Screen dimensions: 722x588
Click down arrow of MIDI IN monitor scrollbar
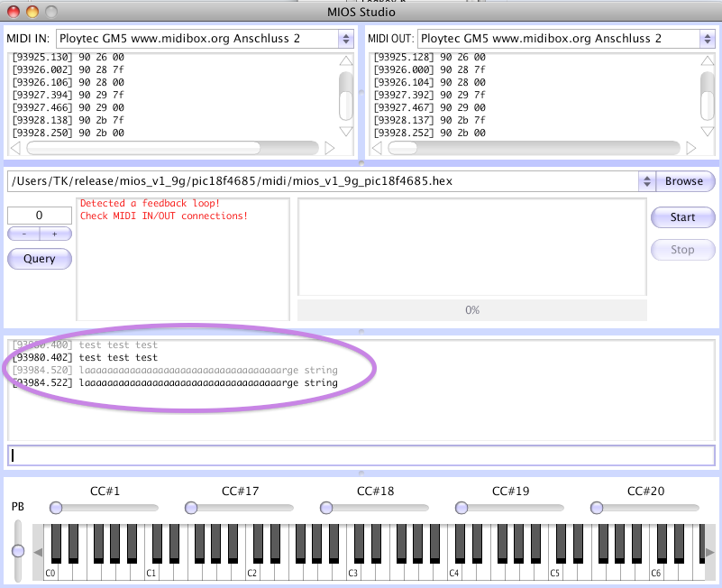pos(346,132)
